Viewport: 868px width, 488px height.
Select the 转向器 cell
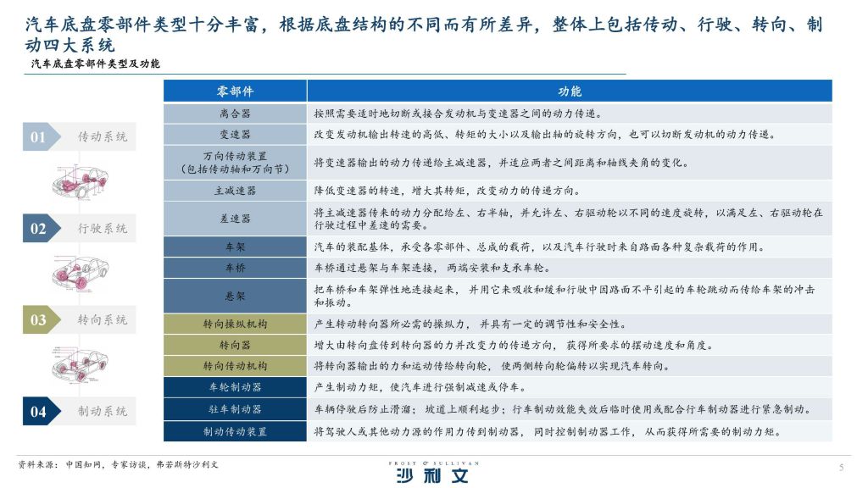point(236,345)
